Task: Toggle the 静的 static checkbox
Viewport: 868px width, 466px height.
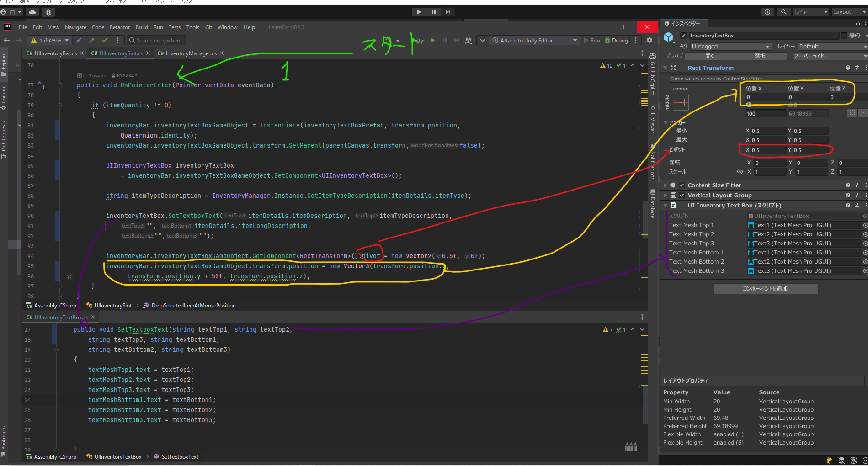Action: (x=844, y=35)
